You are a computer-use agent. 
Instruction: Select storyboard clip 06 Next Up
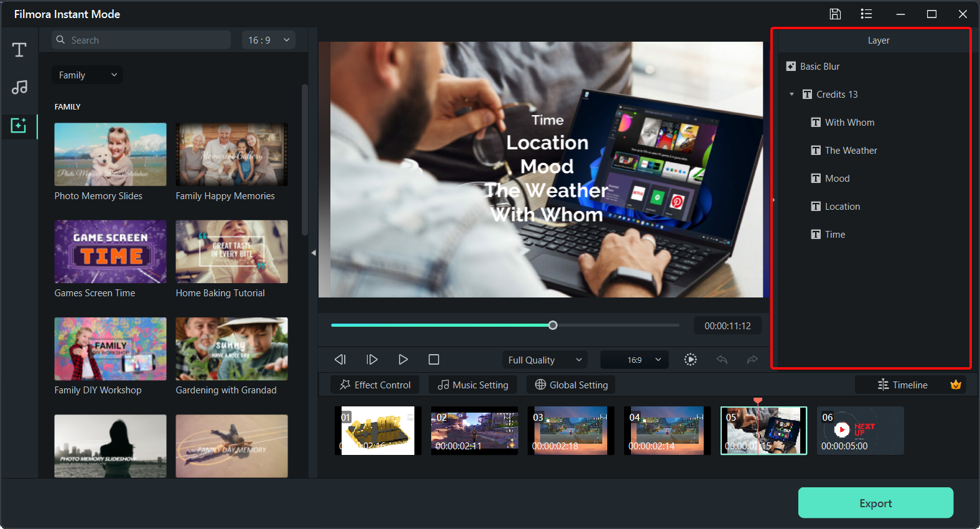point(860,431)
